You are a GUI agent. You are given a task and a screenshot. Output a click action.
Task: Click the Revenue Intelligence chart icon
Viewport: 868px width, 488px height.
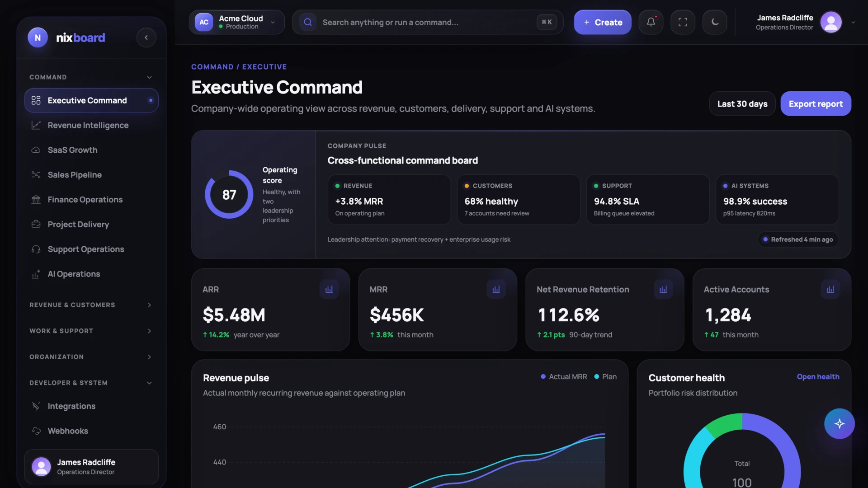[36, 125]
